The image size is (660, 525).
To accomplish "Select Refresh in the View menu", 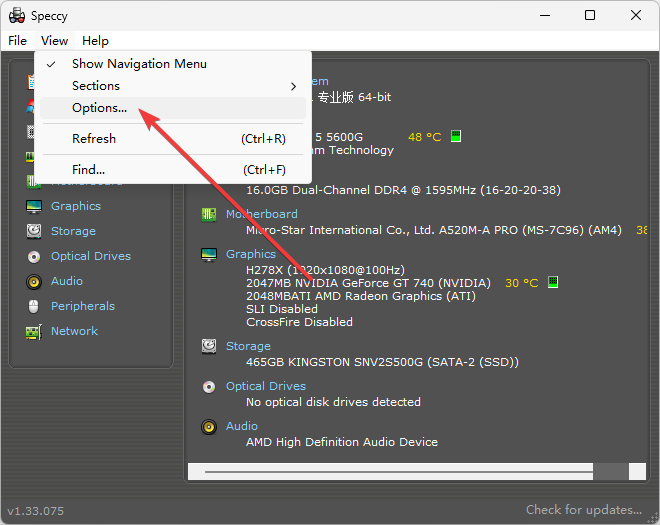I will [x=173, y=139].
